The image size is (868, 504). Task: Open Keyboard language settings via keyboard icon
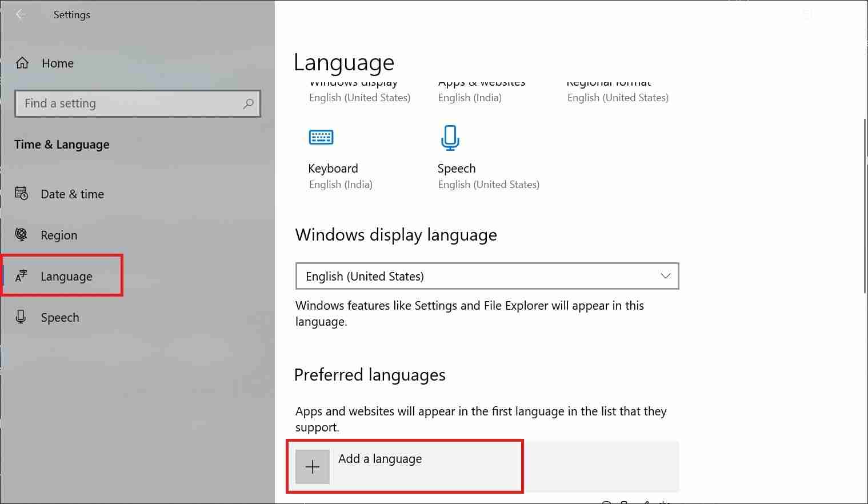point(321,137)
